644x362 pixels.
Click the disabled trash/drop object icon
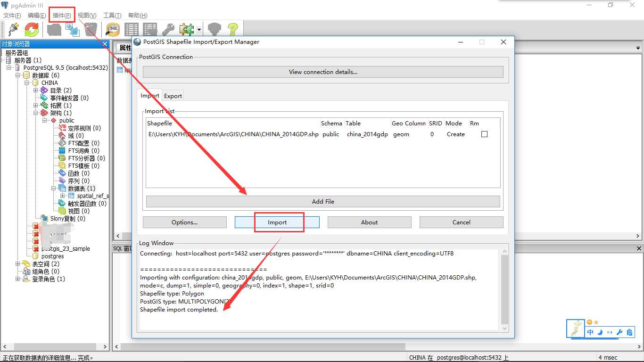tap(91, 30)
